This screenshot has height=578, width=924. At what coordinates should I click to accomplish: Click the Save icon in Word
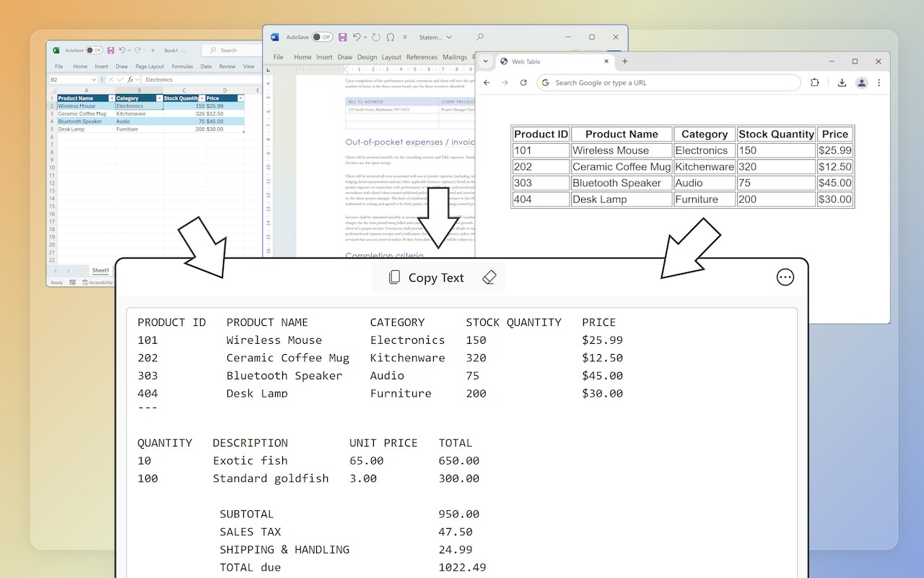pos(342,37)
